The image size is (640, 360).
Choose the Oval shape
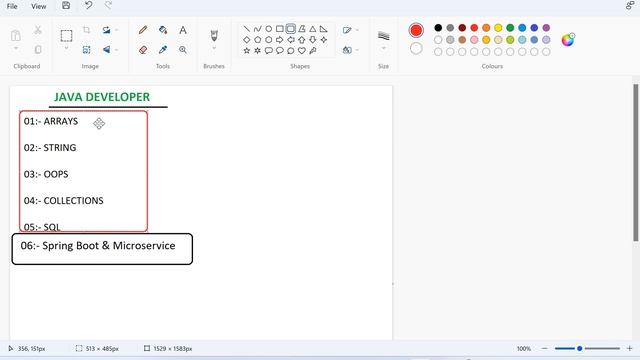pos(269,29)
